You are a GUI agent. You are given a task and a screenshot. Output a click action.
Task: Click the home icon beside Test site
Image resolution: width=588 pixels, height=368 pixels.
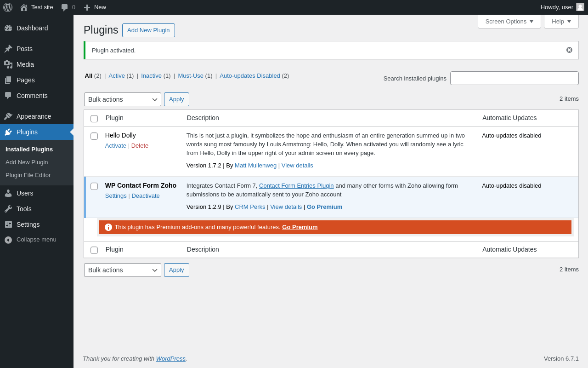point(24,7)
